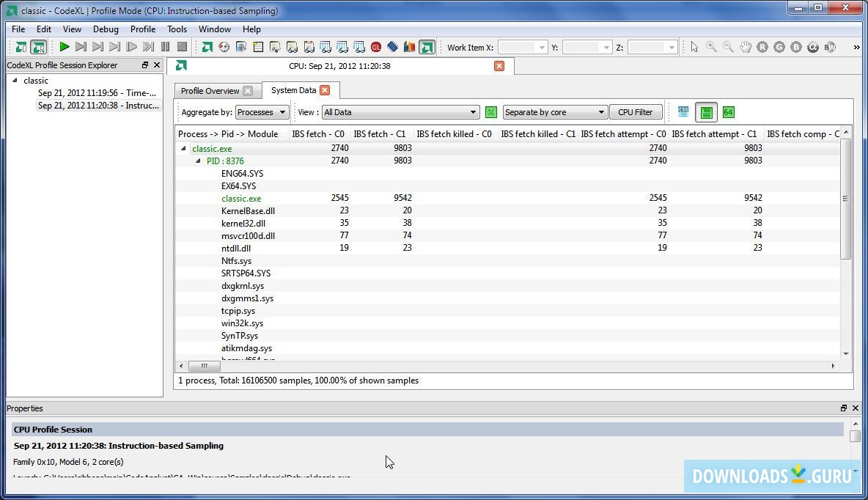Click the profile history clock icon
868x500 pixels.
224,47
